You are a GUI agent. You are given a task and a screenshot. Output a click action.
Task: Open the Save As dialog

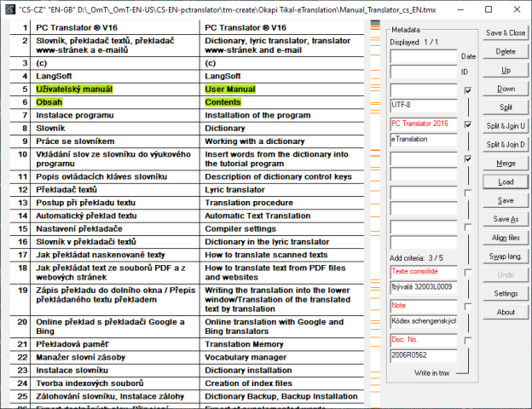(x=506, y=219)
